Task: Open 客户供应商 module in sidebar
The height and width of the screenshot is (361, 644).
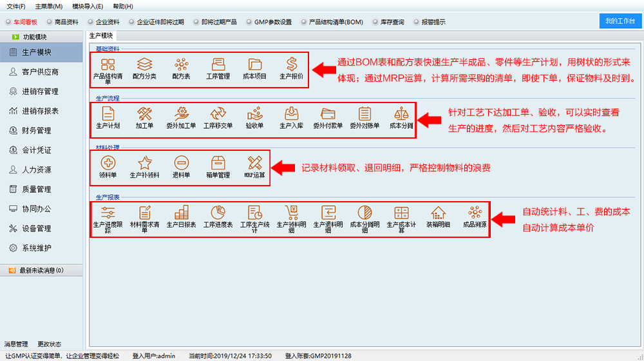Action: (41, 72)
